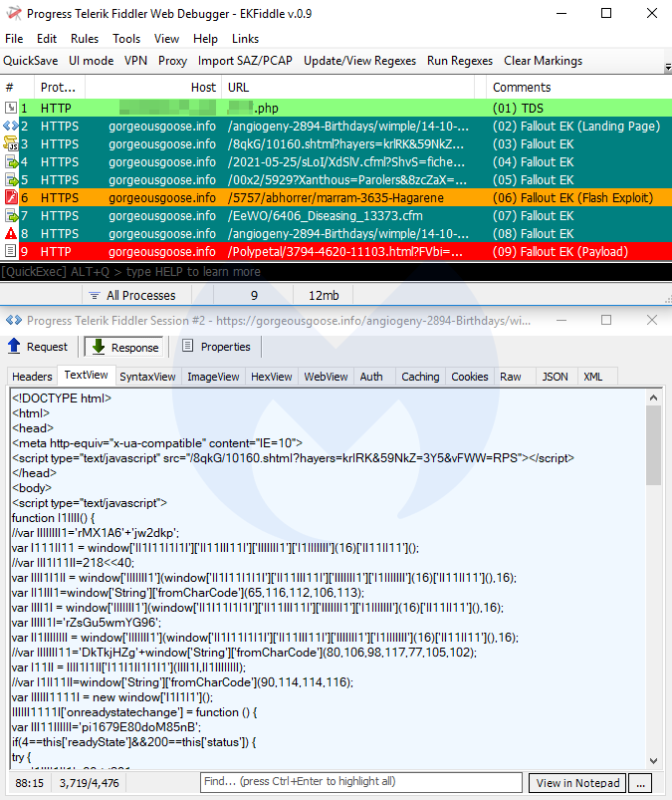Switch to the Caching tab

[420, 377]
